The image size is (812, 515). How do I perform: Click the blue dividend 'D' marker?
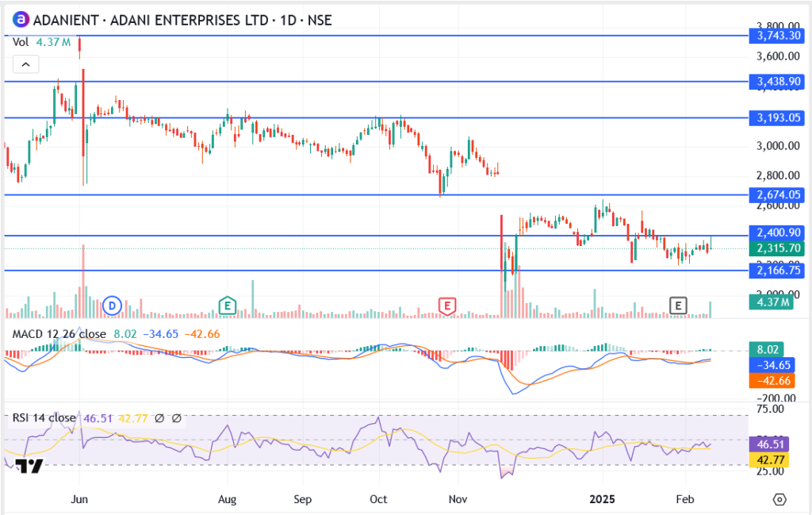113,305
